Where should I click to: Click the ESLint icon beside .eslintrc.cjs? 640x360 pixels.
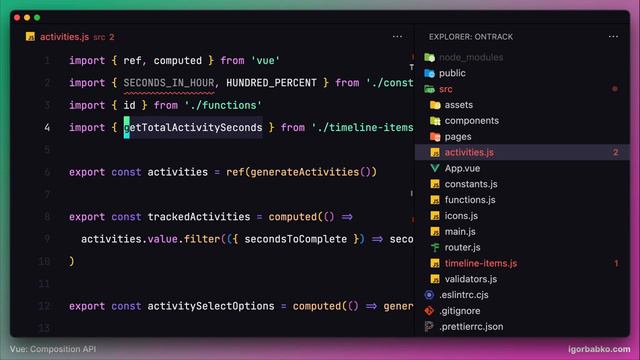click(429, 295)
